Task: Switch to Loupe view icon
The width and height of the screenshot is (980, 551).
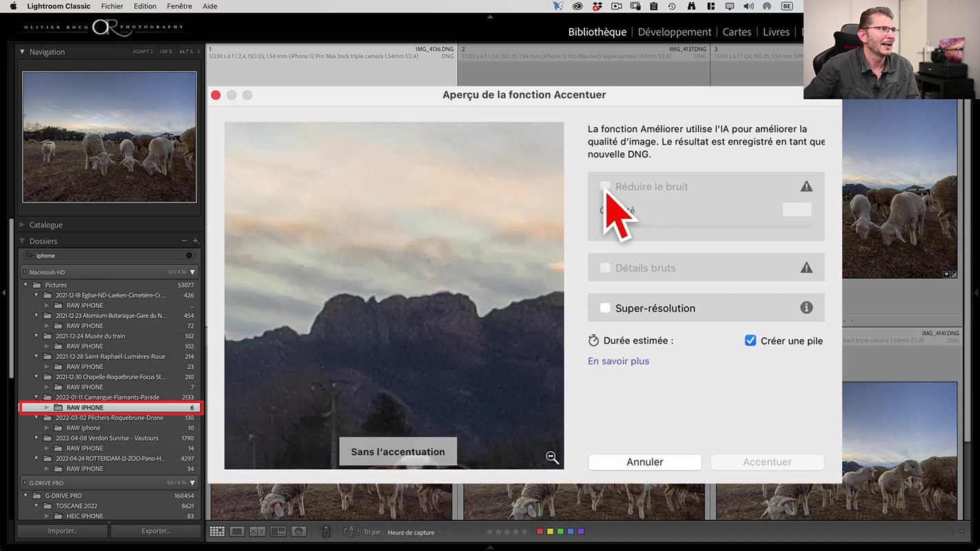Action: [237, 532]
